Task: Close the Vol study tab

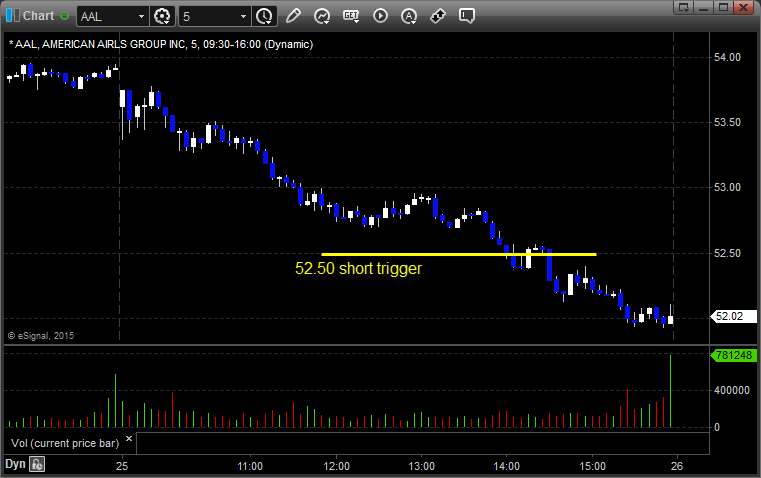Action: 129,439
